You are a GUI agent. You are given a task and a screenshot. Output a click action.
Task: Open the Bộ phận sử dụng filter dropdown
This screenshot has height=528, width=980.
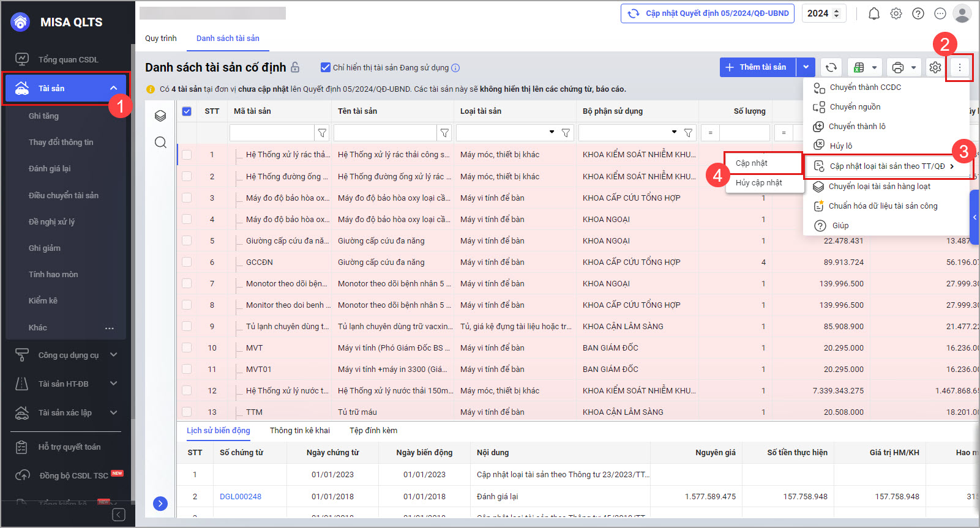point(674,132)
